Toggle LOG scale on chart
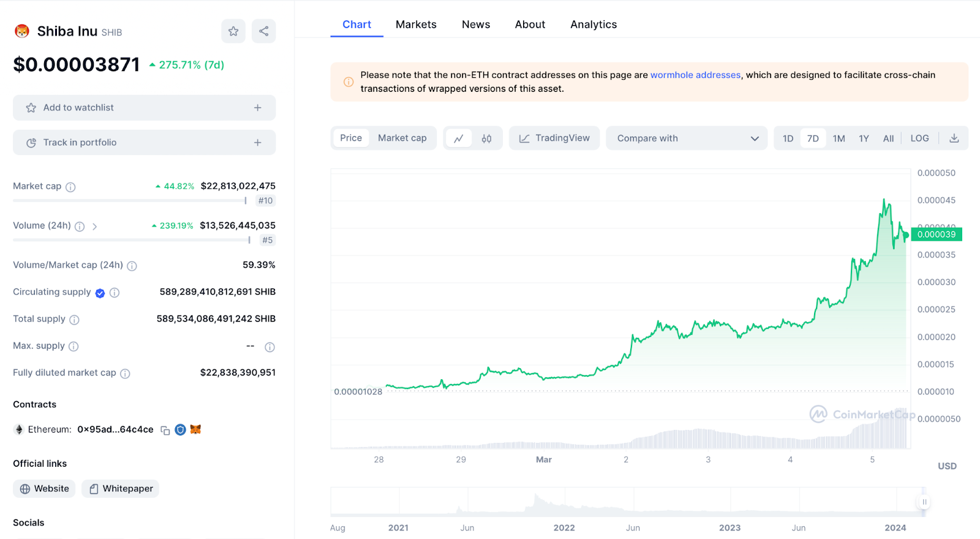 (x=919, y=138)
